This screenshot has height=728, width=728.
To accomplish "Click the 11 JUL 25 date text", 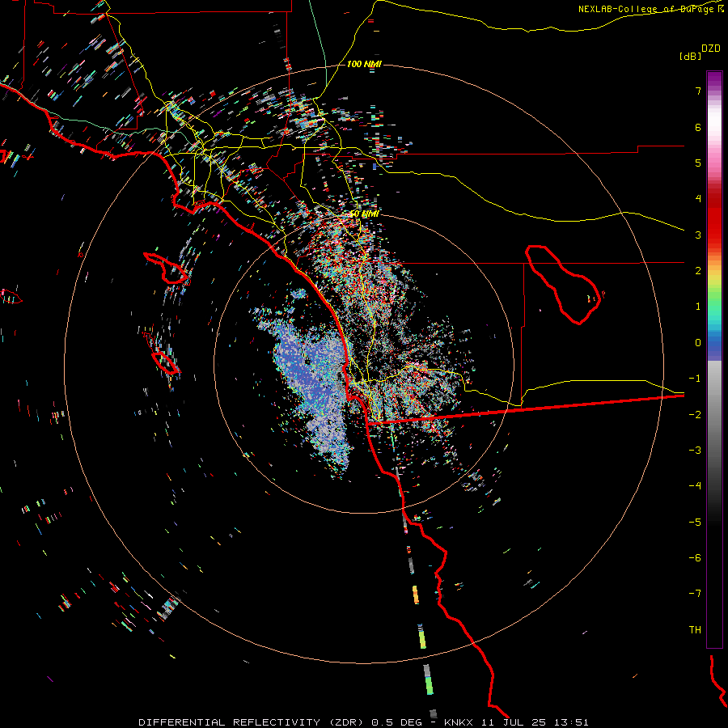I will (x=513, y=722).
